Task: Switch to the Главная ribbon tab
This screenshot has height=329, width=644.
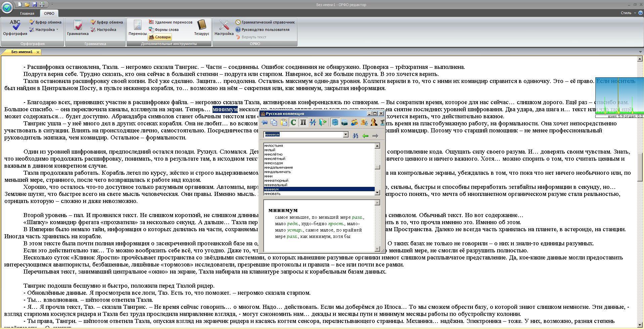Action: click(27, 13)
